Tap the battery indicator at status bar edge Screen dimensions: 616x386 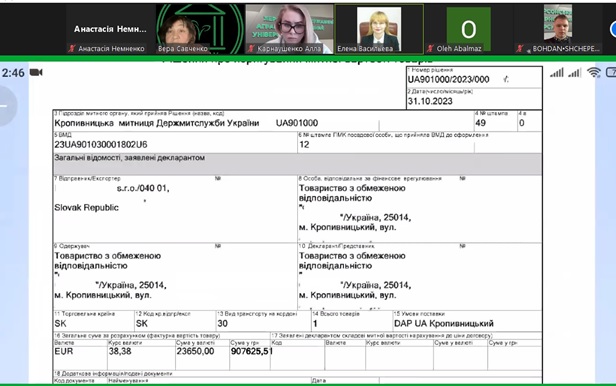[612, 72]
